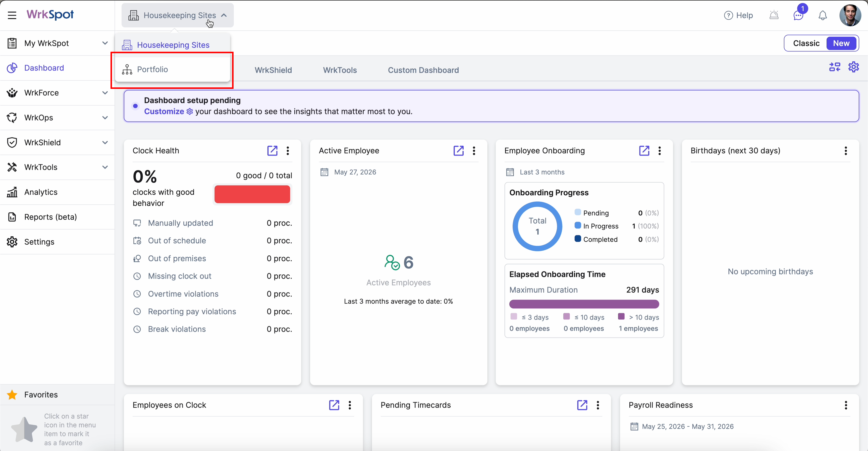
Task: Open Clock Health in new window icon
Action: [x=272, y=151]
